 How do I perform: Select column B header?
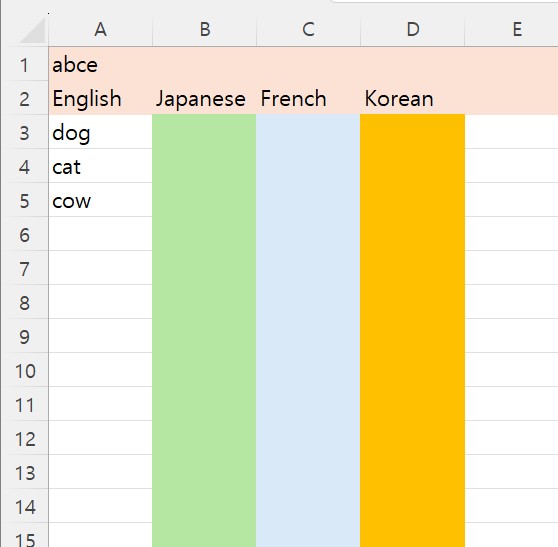pos(204,29)
